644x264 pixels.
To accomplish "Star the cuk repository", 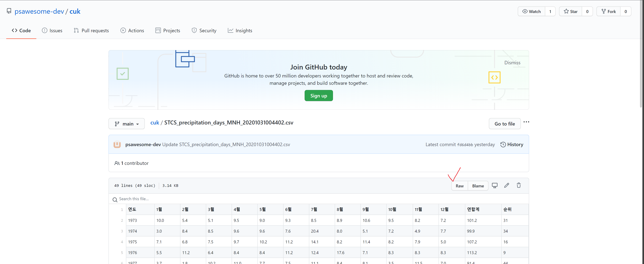I will pos(571,11).
